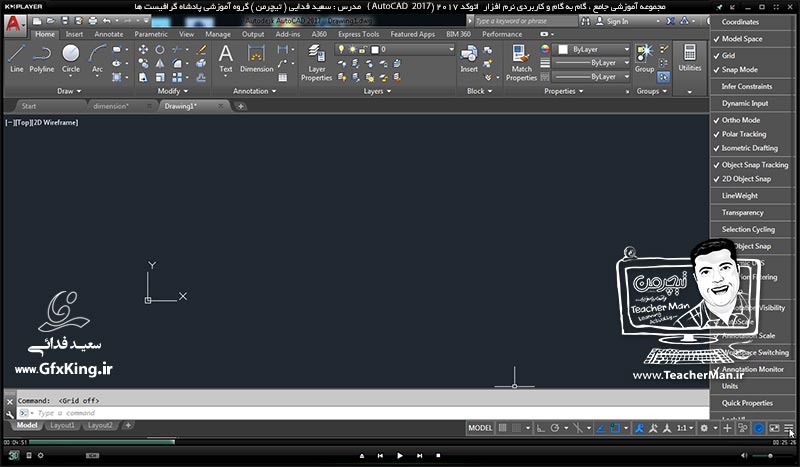This screenshot has width=800, height=467.
Task: Select the Line drawing tool
Action: 16,58
